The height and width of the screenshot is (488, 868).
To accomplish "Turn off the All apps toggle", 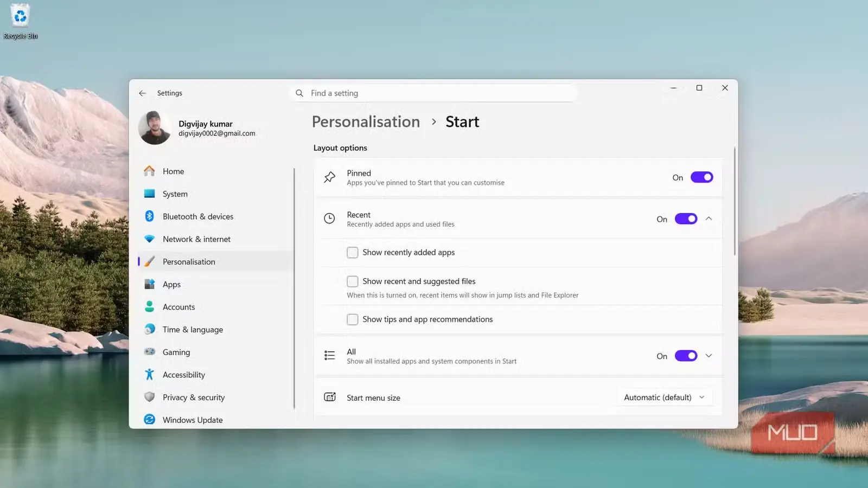I will (686, 356).
